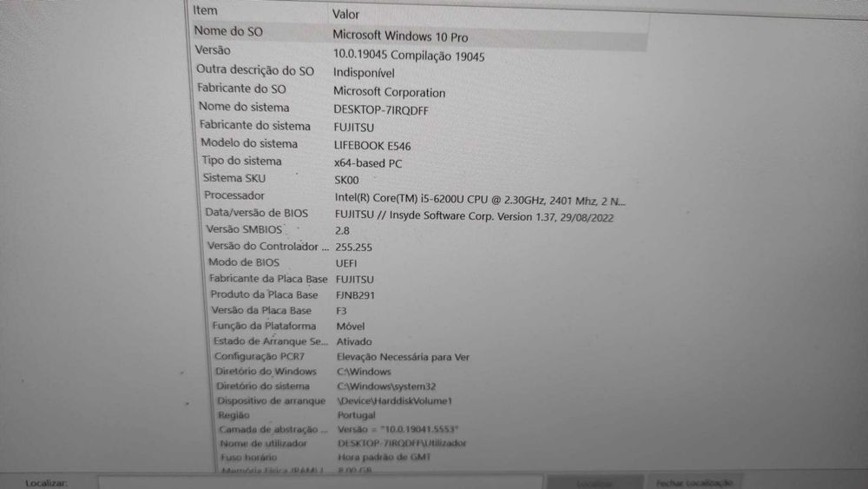Select Tipo do sistema row
868x489 pixels.
tap(241, 162)
